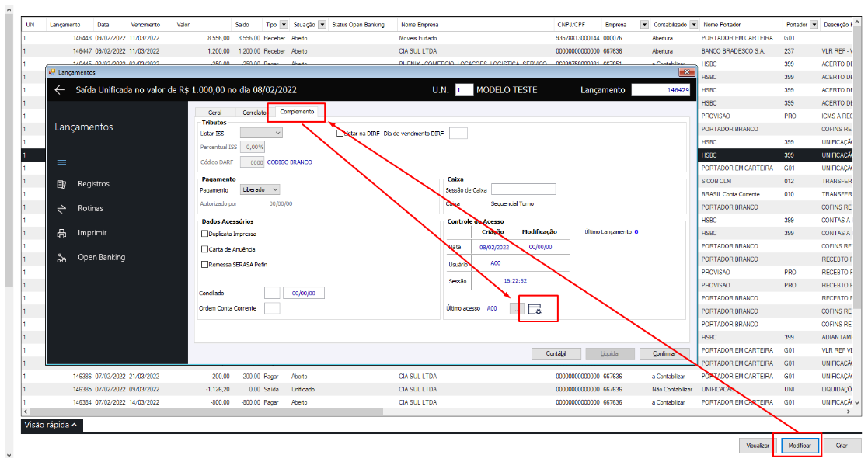
Task: Click the Criar button
Action: click(x=842, y=446)
